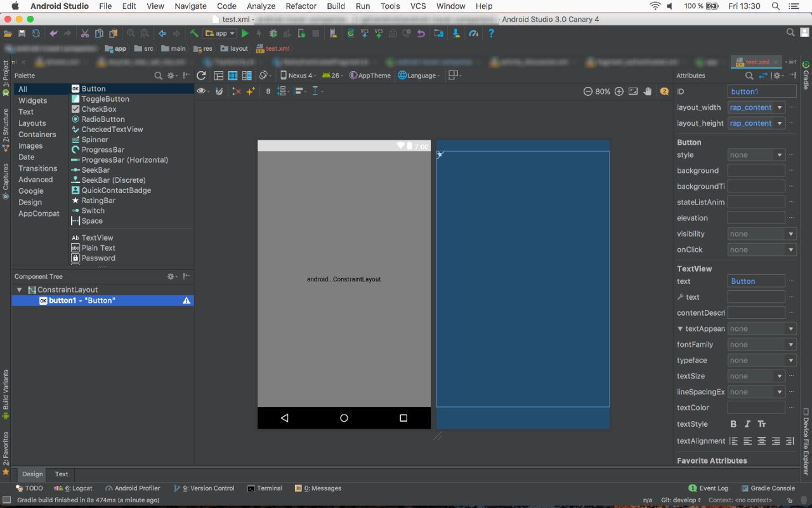Click the Debug app bug icon
The width and height of the screenshot is (812, 508).
point(273,34)
